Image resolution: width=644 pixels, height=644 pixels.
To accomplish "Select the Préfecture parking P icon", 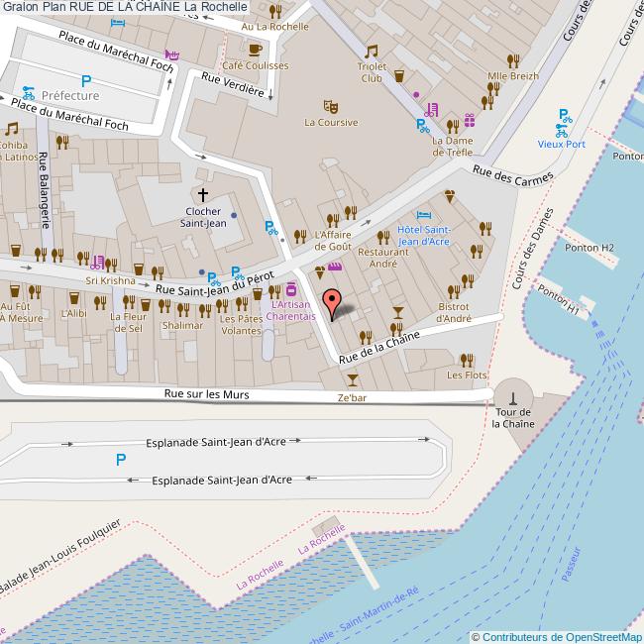I will [x=86, y=81].
